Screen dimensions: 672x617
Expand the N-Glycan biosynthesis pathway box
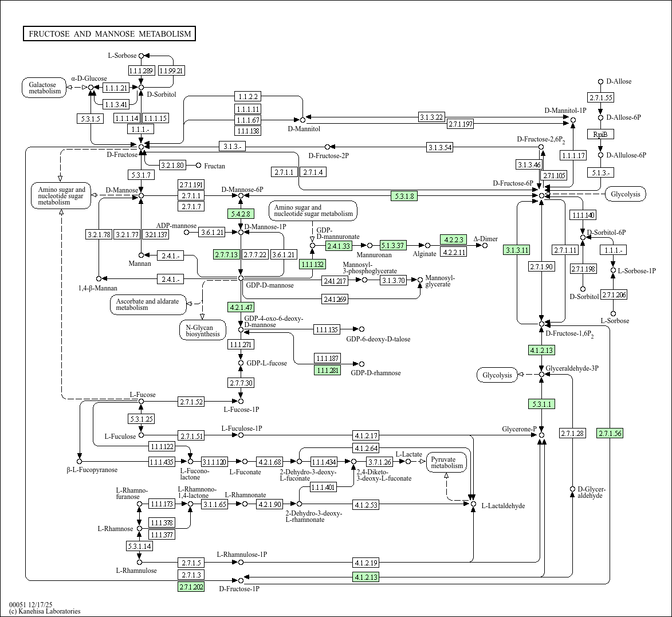pyautogui.click(x=201, y=329)
